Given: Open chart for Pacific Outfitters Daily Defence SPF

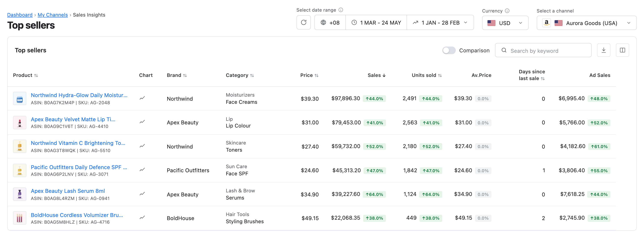Looking at the screenshot, I should 142,170.
